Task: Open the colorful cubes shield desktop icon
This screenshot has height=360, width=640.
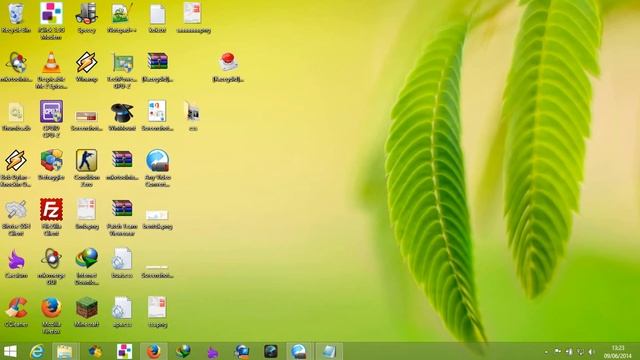Action: 51,164
